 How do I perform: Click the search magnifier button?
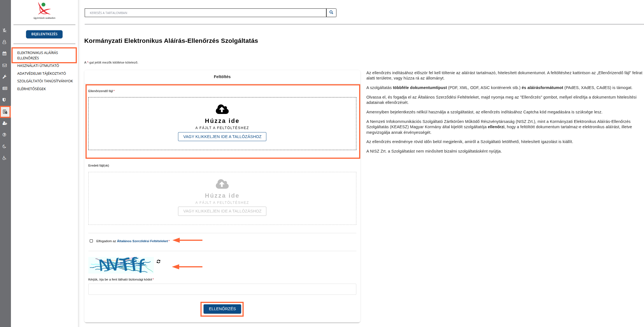tap(331, 13)
